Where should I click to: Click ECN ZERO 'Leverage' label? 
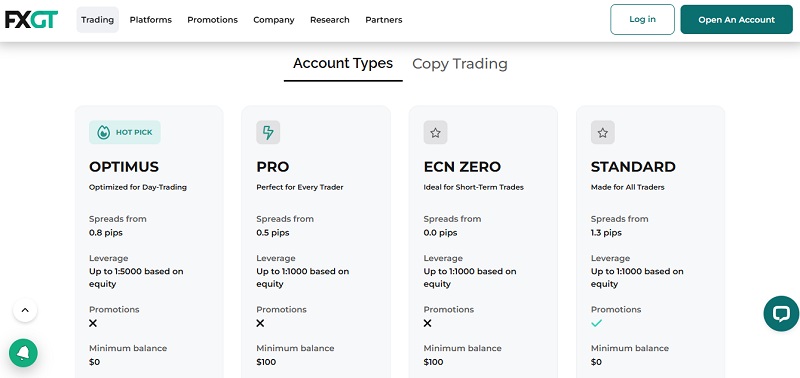443,258
